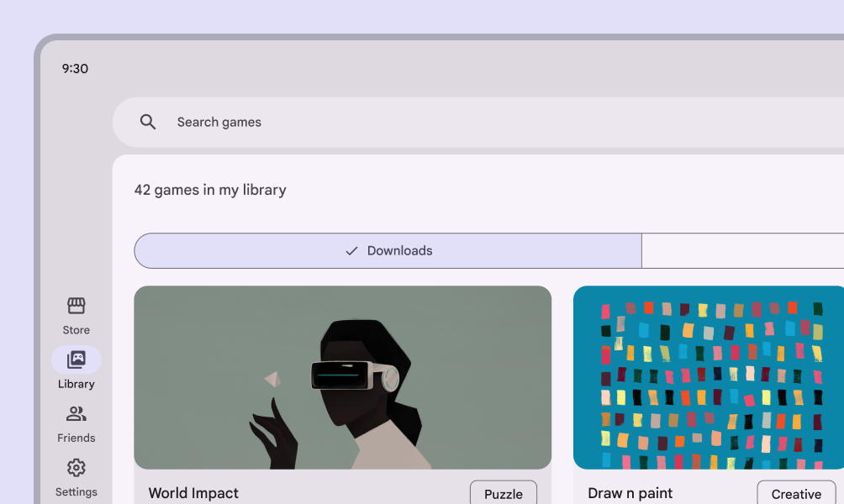Screen dimensions: 844x504
Task: Open the Draw n paint game title
Action: 630,493
